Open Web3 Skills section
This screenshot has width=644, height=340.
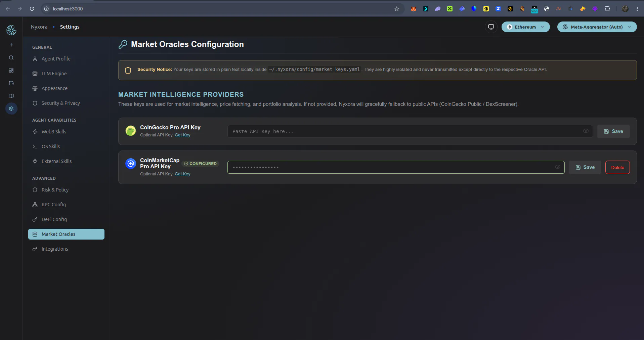[66, 132]
